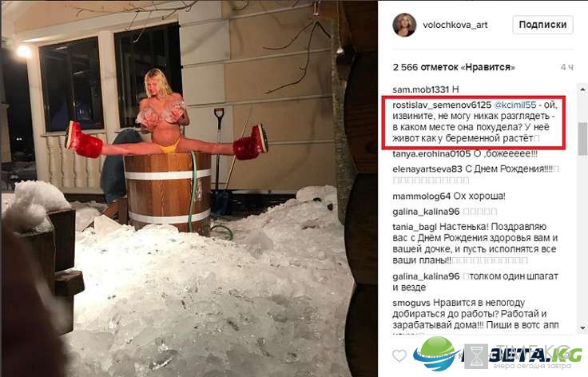Like the post with the heart icon

[x=399, y=355]
